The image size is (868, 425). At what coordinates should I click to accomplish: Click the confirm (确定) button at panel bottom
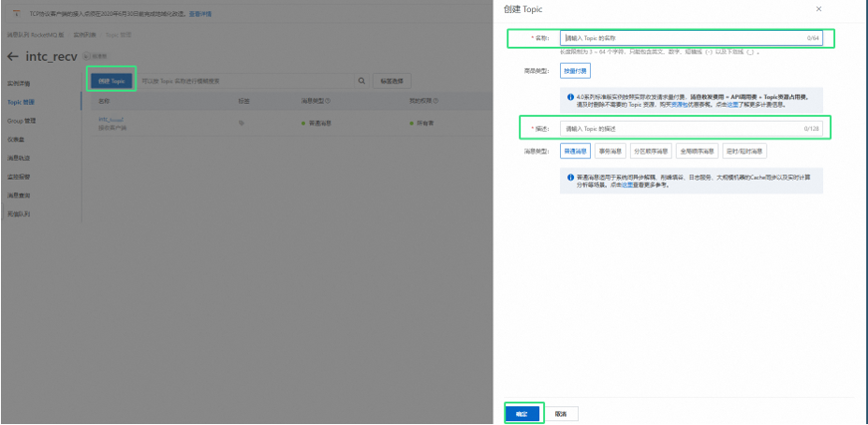click(x=522, y=414)
